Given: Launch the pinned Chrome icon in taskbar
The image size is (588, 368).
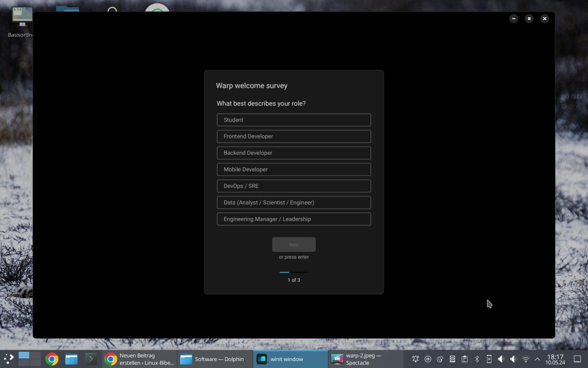Looking at the screenshot, I should tap(52, 359).
